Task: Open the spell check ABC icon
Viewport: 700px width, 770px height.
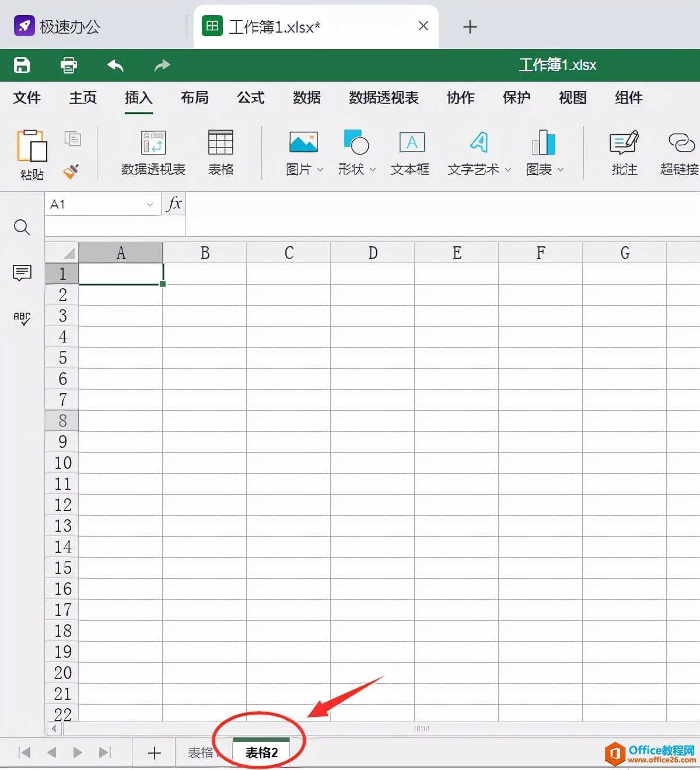Action: point(22,318)
